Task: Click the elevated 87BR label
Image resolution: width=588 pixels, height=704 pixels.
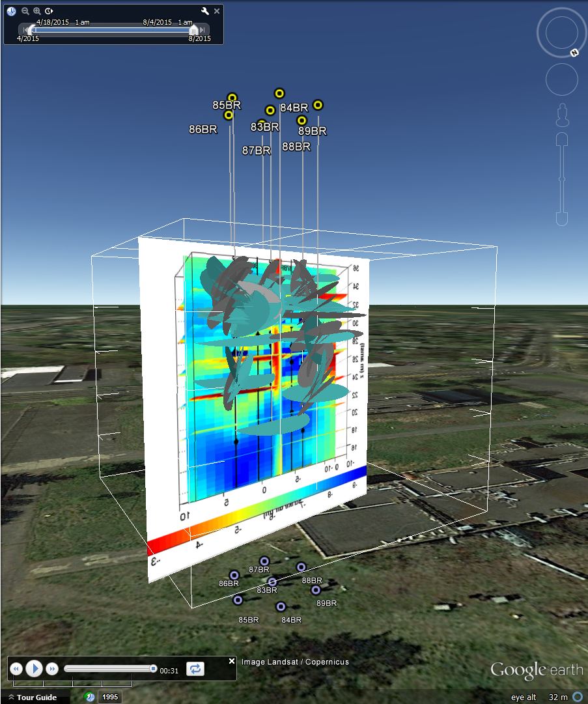Action: click(257, 150)
